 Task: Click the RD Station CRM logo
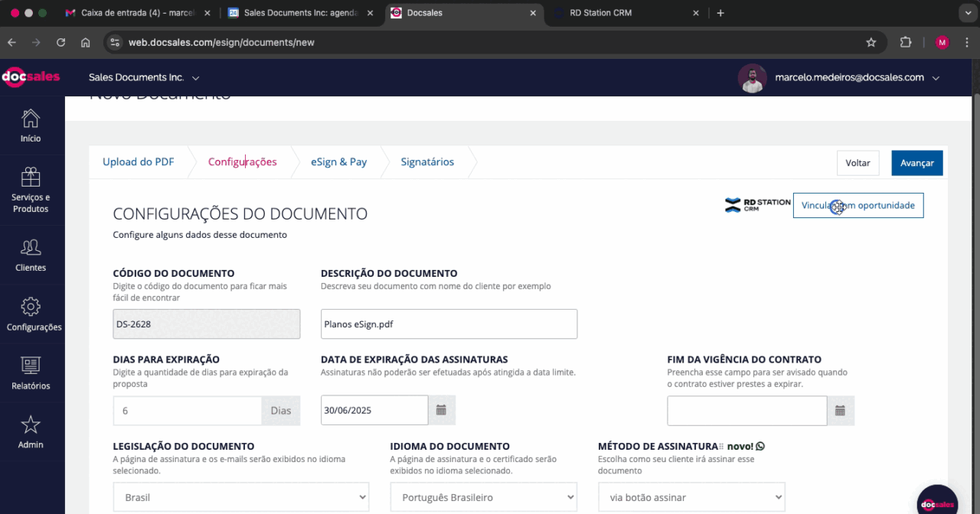[x=757, y=205]
